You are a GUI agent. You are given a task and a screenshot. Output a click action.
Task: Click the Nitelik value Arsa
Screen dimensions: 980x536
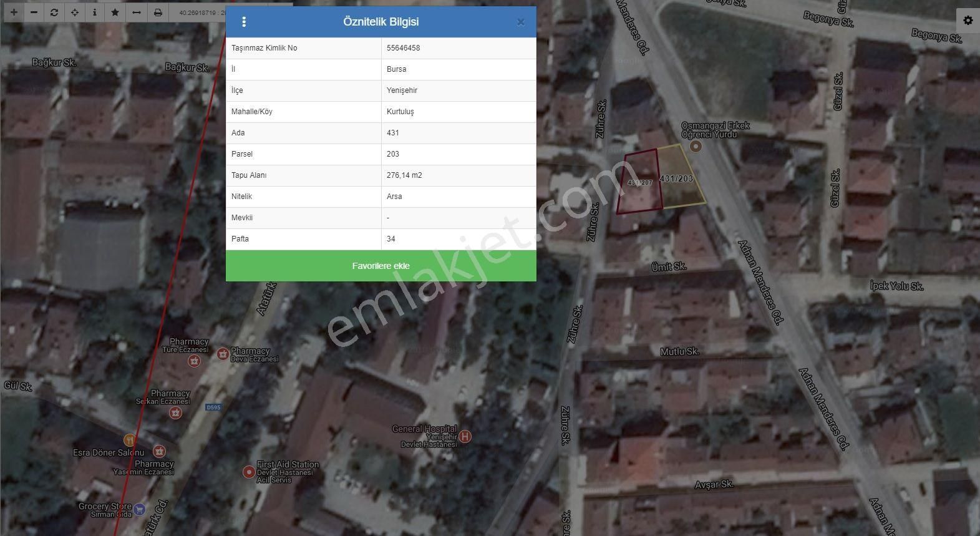coord(394,197)
